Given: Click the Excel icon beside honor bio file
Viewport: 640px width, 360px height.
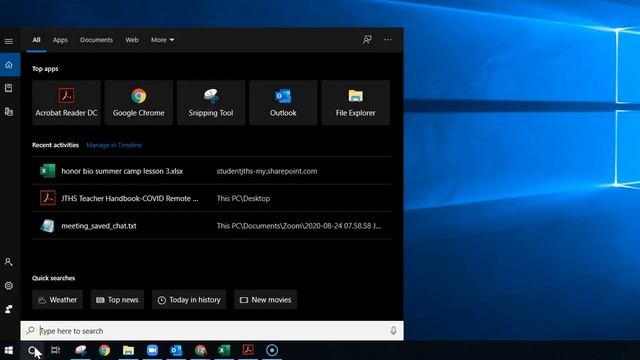Looking at the screenshot, I should coord(47,171).
